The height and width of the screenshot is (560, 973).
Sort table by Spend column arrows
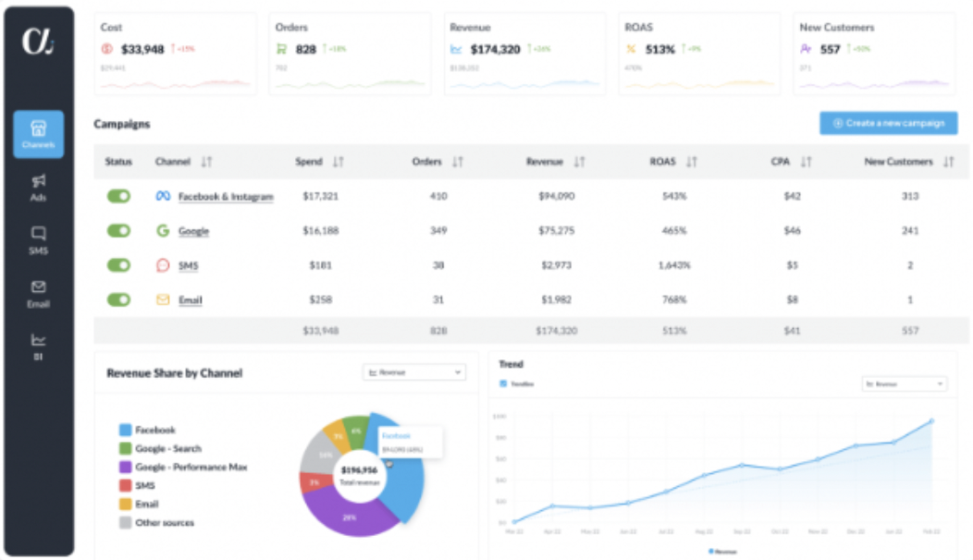338,162
